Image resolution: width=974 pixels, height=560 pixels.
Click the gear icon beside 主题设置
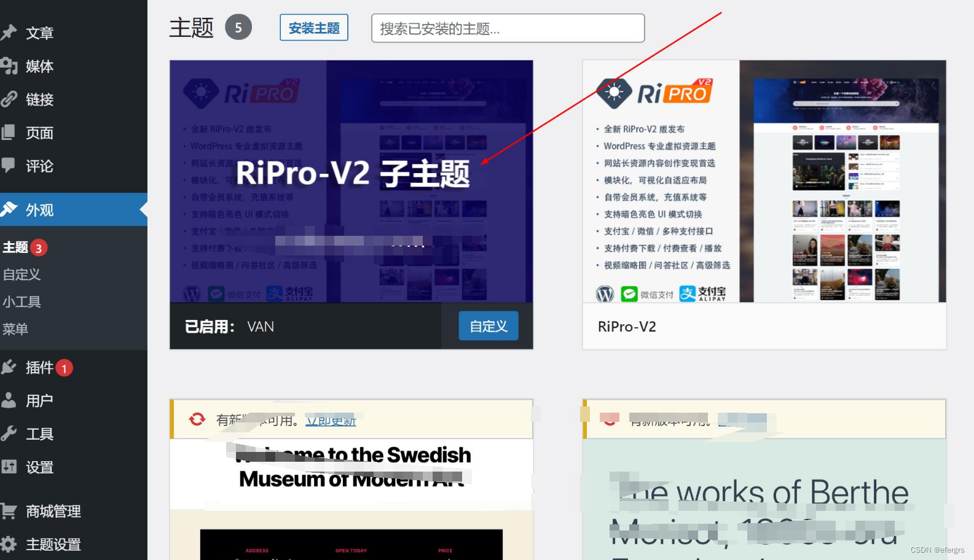click(9, 544)
